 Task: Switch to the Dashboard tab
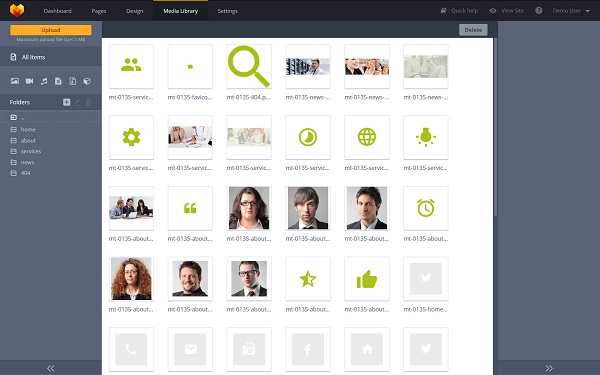click(57, 11)
